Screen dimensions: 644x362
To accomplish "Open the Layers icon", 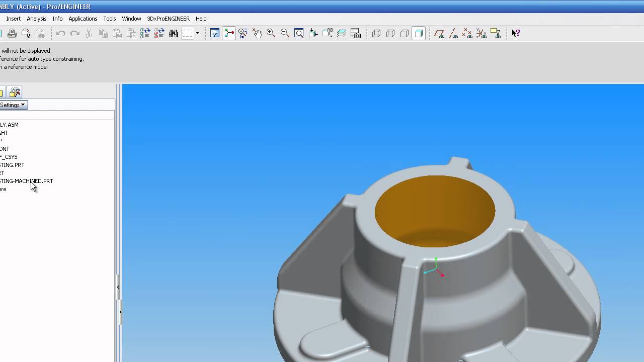I will tap(342, 33).
